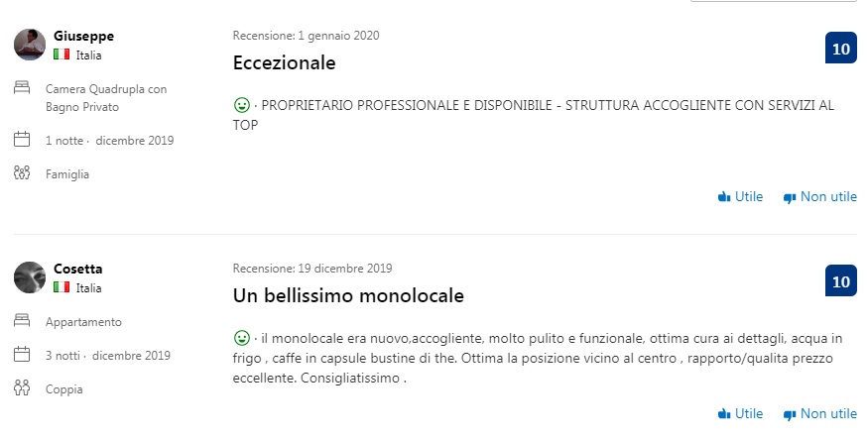Click the Famiglia group icon
This screenshot has height=439, width=868.
pos(22,172)
